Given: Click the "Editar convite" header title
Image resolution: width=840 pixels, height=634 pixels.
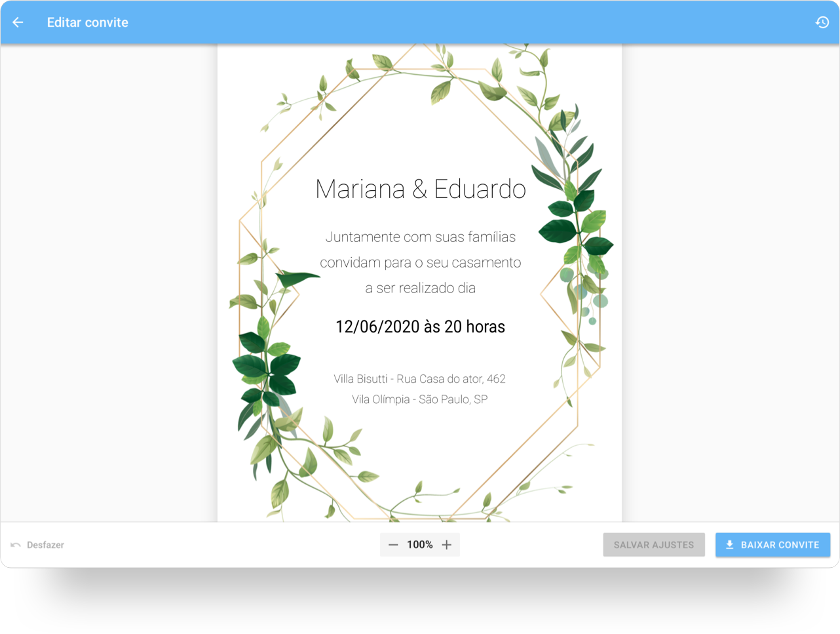Looking at the screenshot, I should [88, 22].
